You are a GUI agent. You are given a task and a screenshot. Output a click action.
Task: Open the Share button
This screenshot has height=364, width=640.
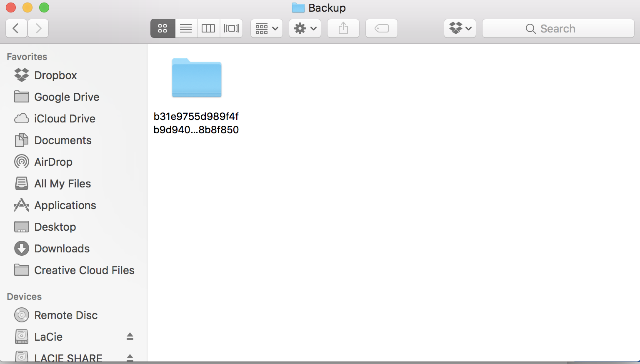tap(343, 28)
